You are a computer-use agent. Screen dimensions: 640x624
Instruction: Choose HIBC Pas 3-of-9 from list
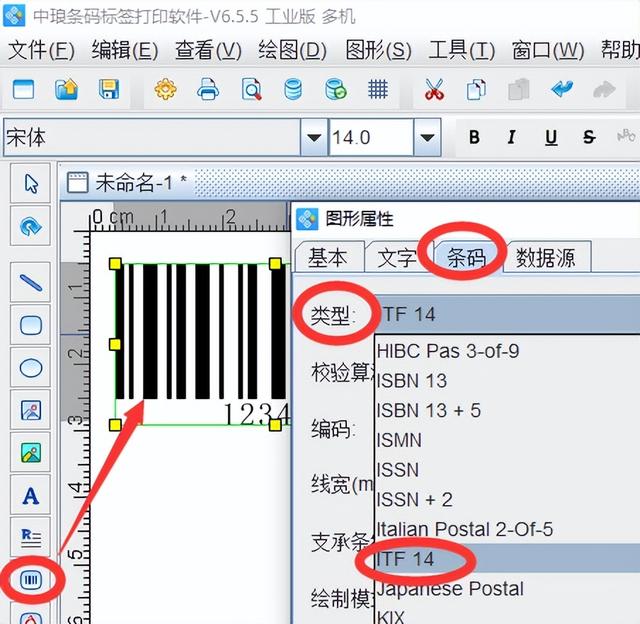click(507, 351)
